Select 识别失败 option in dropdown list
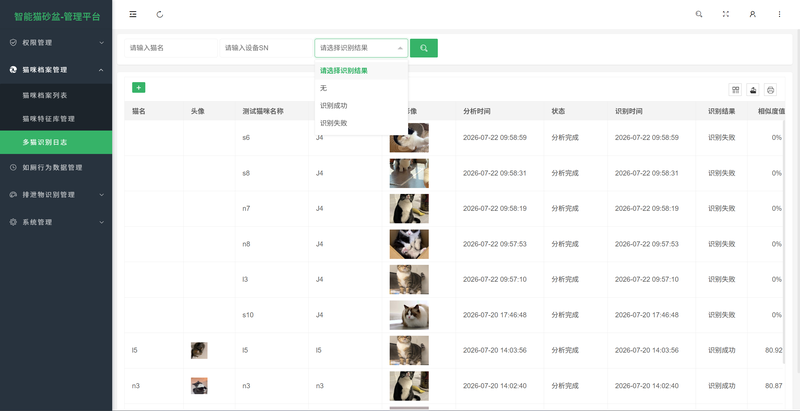Screen dimensions: 800x411 coord(361,123)
